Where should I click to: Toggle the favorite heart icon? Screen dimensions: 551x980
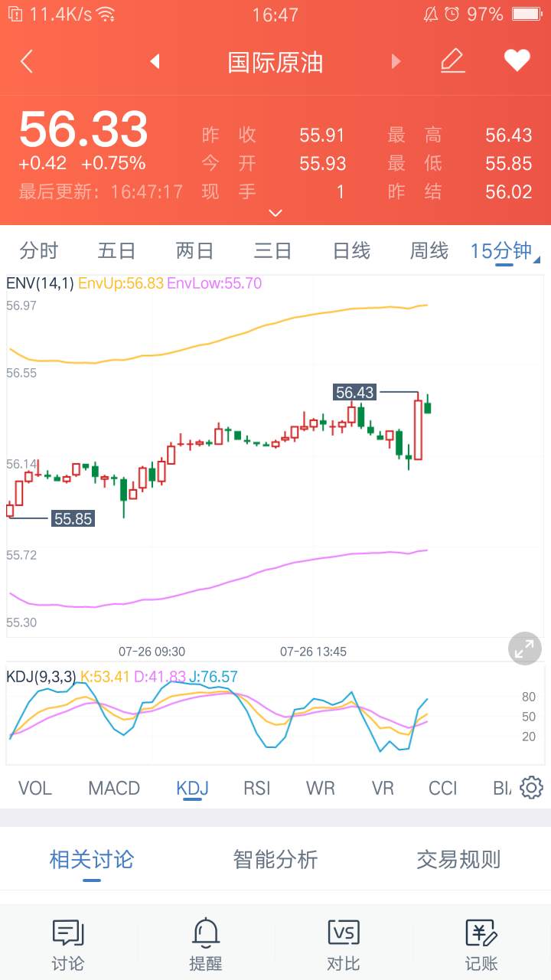pyautogui.click(x=517, y=61)
